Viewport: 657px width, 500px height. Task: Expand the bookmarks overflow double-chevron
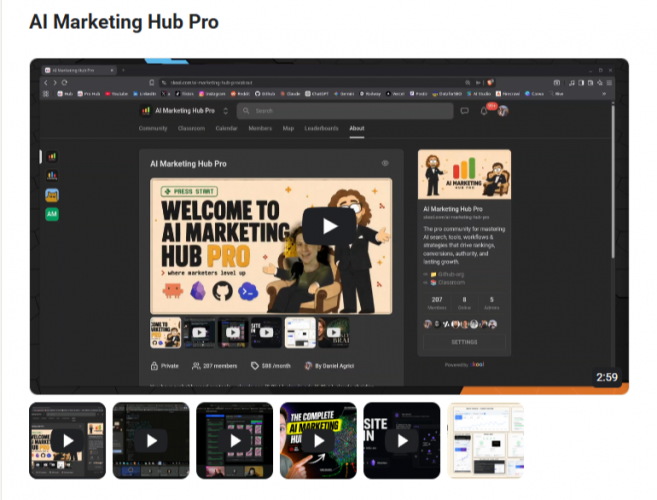tap(604, 94)
